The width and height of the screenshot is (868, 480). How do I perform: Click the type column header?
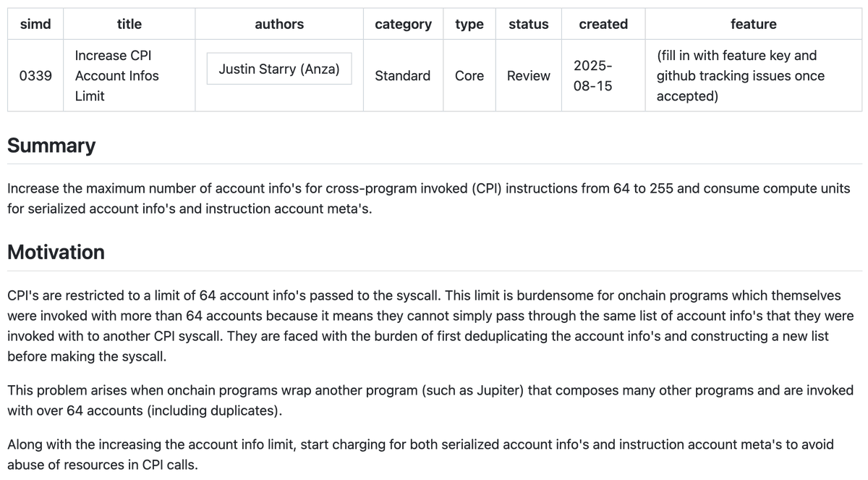(469, 24)
